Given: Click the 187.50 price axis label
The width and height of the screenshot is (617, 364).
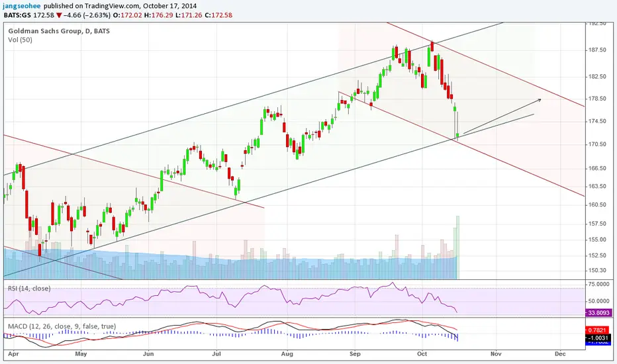Looking at the screenshot, I should (x=597, y=50).
